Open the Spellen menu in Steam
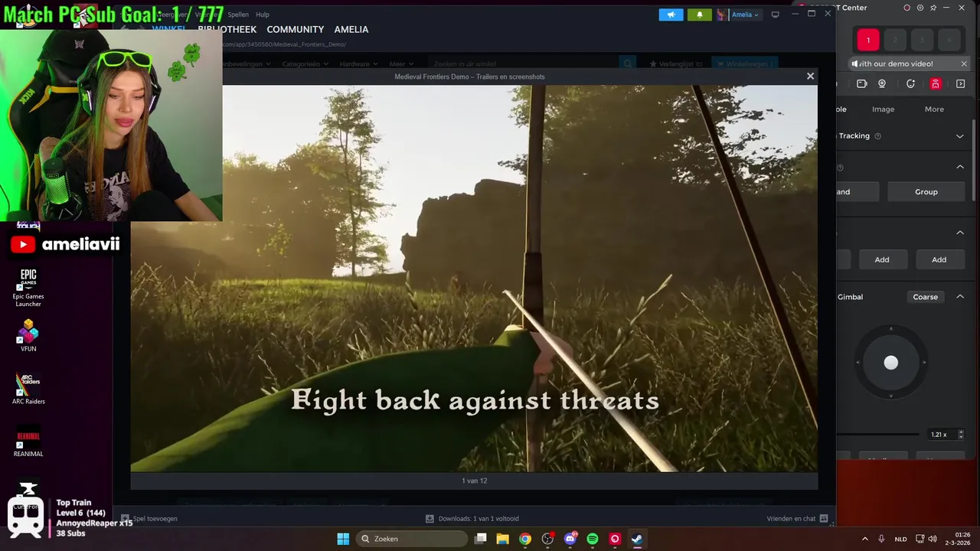Image resolution: width=980 pixels, height=551 pixels. click(x=238, y=15)
